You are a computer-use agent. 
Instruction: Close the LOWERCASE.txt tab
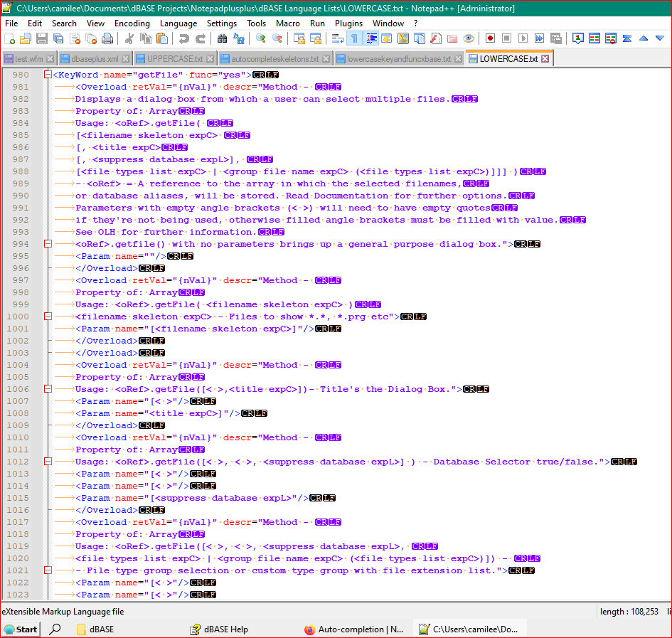(x=545, y=59)
